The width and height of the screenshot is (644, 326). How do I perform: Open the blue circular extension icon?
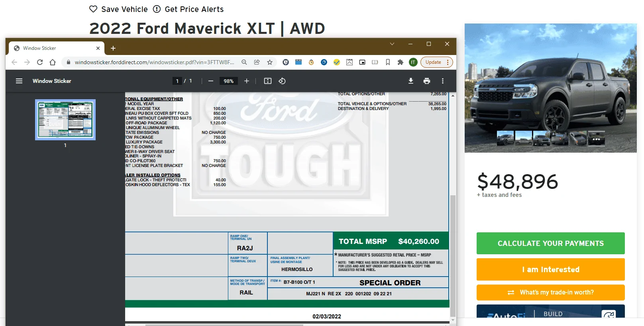324,62
